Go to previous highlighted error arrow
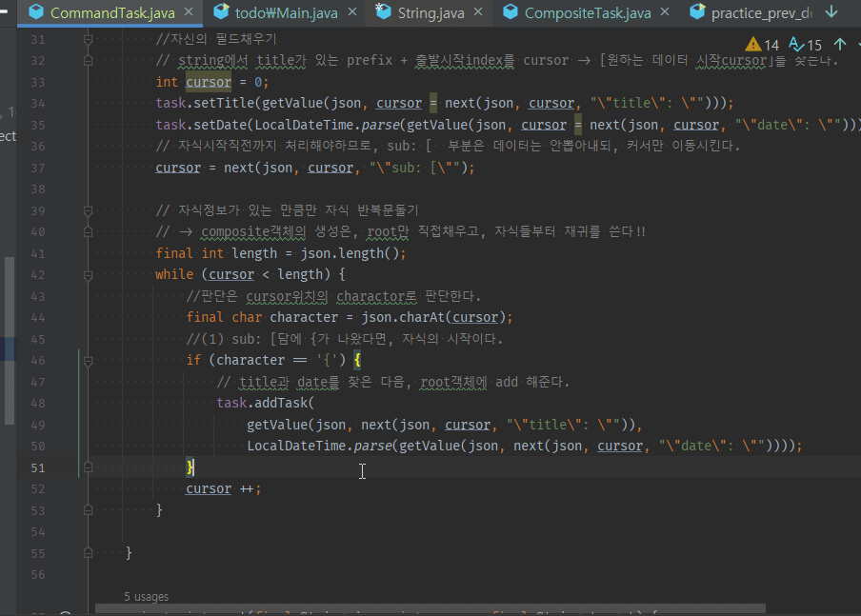The image size is (861, 616). (x=840, y=45)
